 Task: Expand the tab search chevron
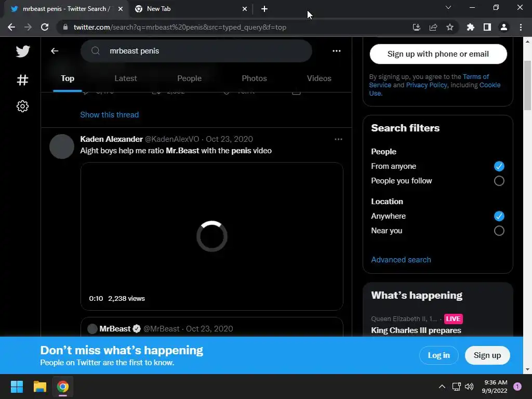pyautogui.click(x=448, y=7)
